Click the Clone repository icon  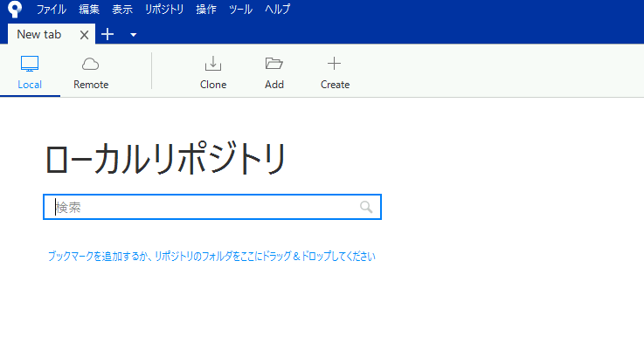tap(213, 64)
